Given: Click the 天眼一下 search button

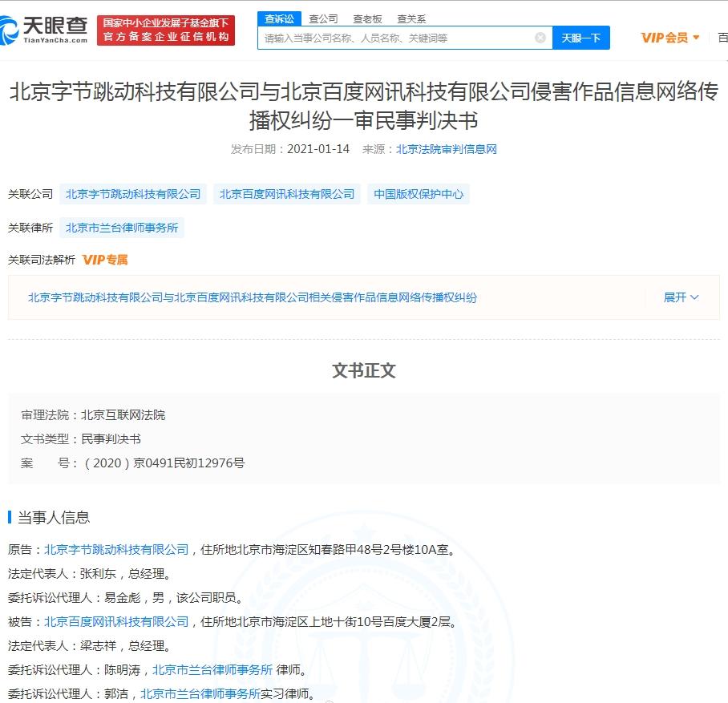Looking at the screenshot, I should click(x=581, y=37).
